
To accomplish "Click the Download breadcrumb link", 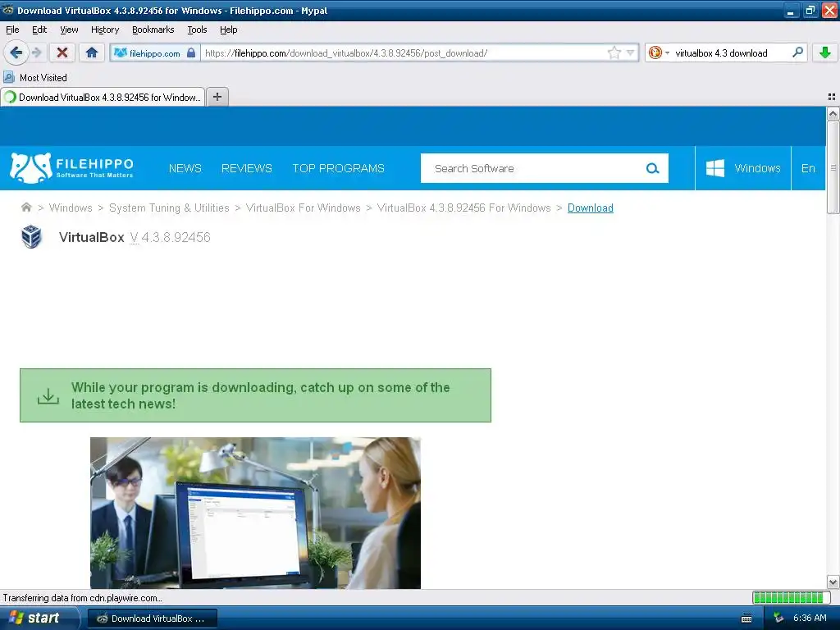I will click(x=591, y=208).
